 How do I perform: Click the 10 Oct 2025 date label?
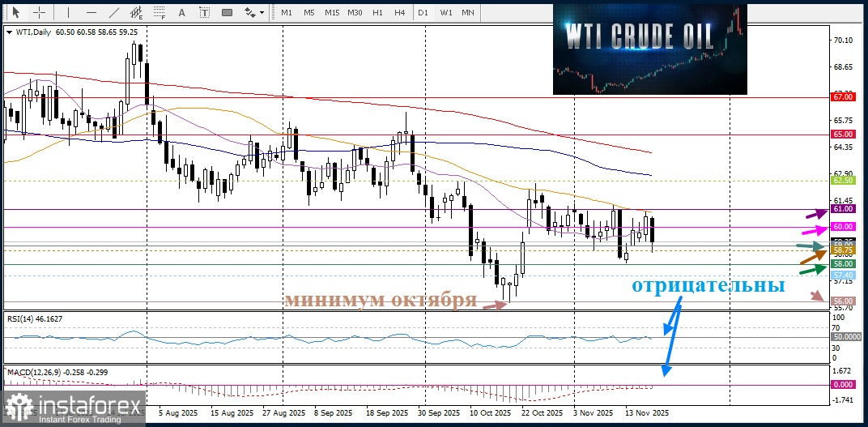[x=490, y=413]
